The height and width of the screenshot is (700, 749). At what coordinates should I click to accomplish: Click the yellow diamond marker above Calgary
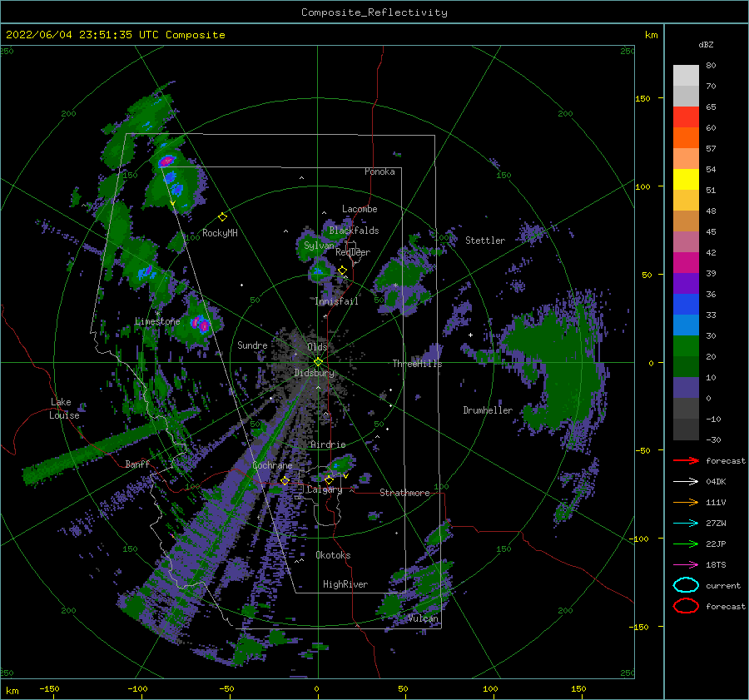(329, 479)
